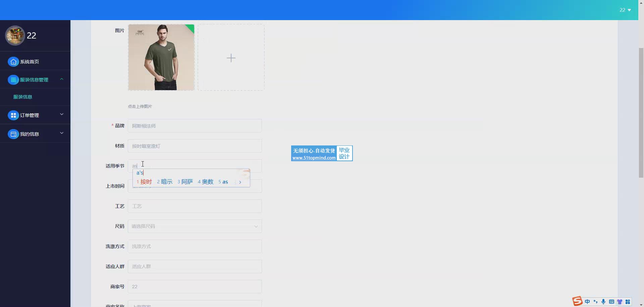Select IME candidate 暗示

[x=165, y=182]
